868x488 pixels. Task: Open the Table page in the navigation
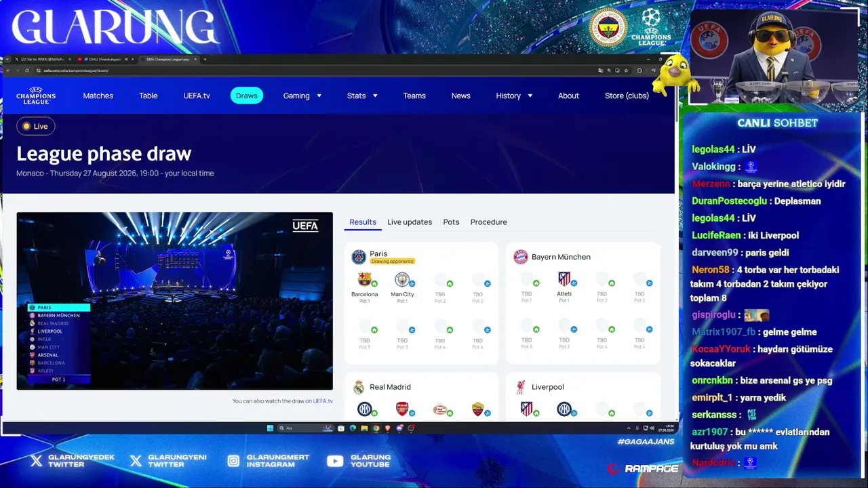(149, 96)
